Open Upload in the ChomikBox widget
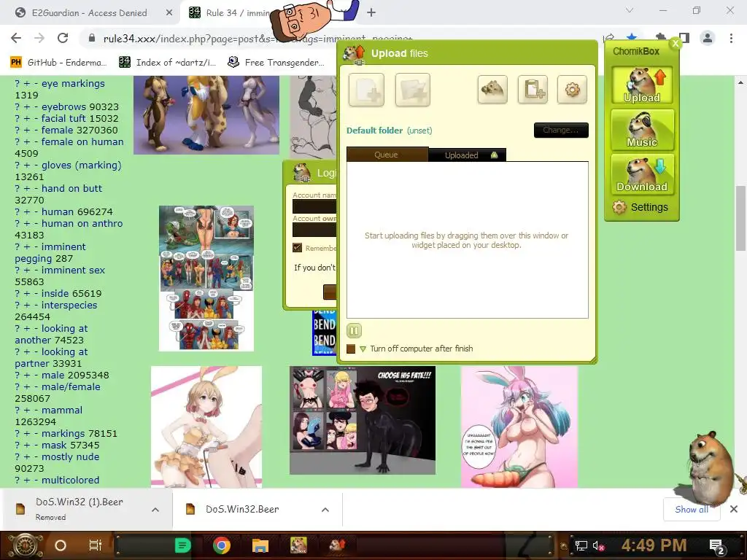 tap(642, 85)
